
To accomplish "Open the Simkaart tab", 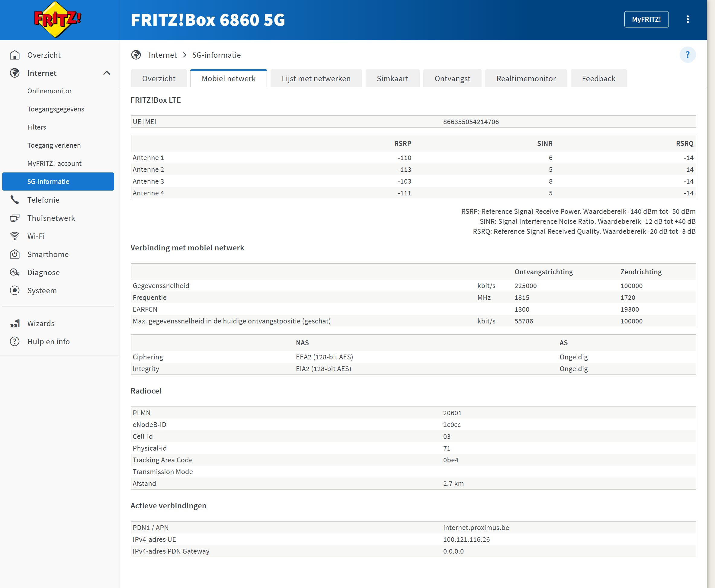I will (393, 79).
